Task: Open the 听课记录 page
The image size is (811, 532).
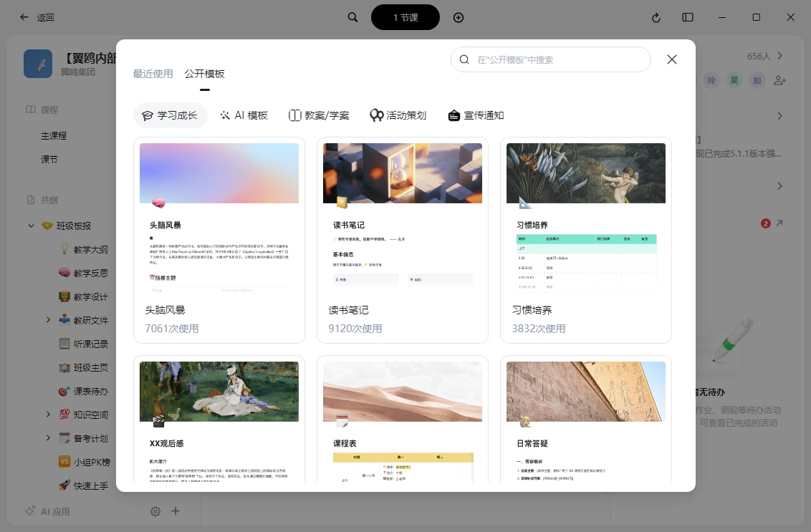Action: [90, 344]
